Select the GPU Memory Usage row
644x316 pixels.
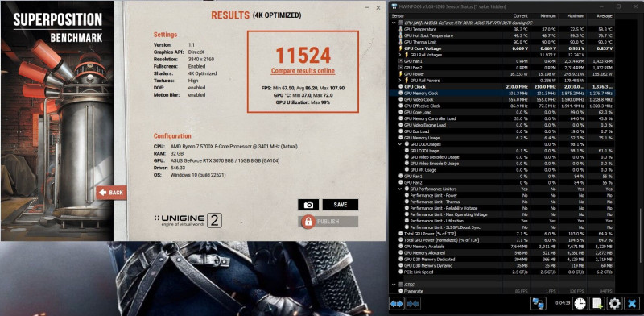pos(502,138)
